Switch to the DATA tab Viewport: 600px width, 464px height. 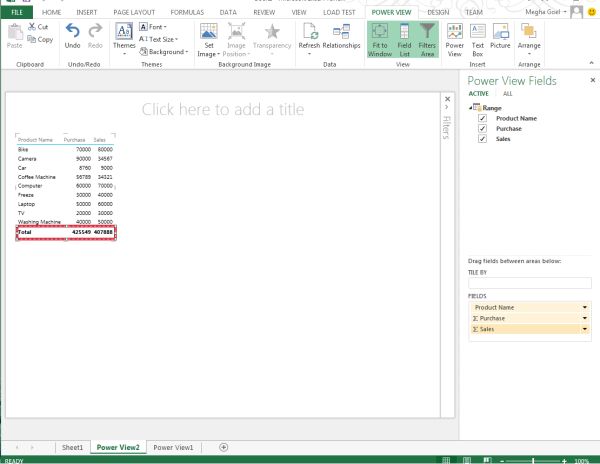click(x=228, y=12)
